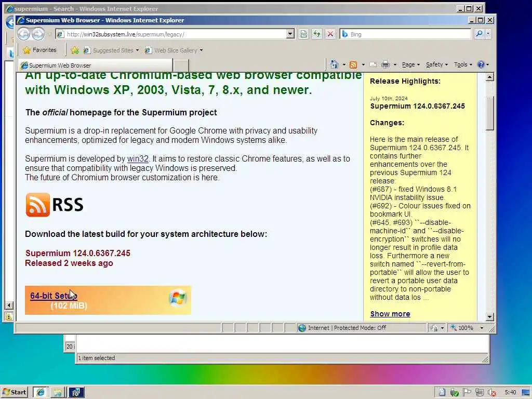
Task: Go back with the Back arrow button
Action: 24,34
